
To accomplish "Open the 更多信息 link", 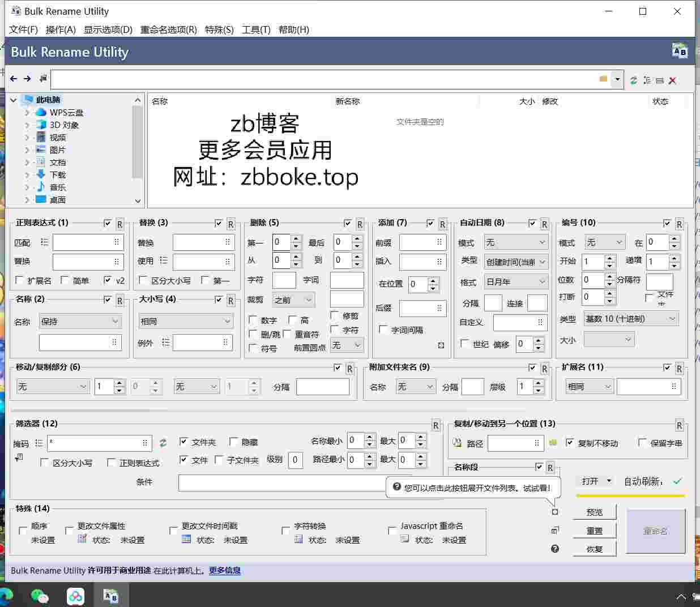I will point(225,570).
